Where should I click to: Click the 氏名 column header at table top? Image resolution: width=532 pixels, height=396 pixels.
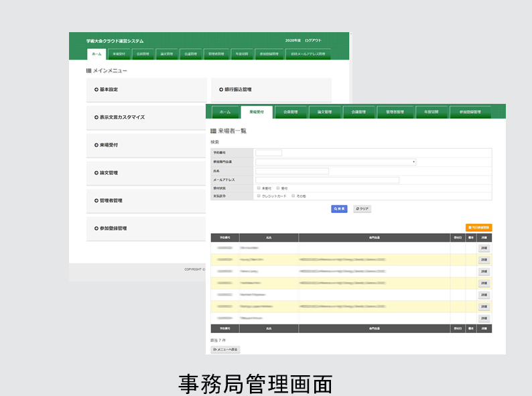pos(269,237)
